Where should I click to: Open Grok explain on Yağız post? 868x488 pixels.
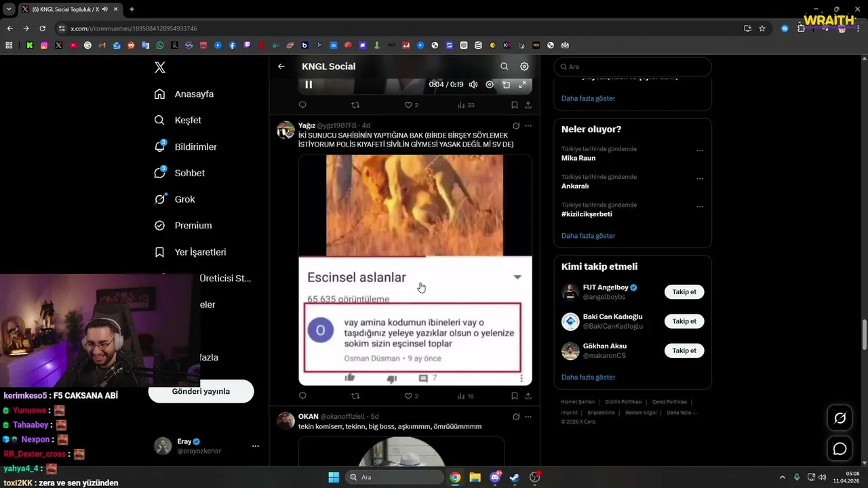coord(516,125)
